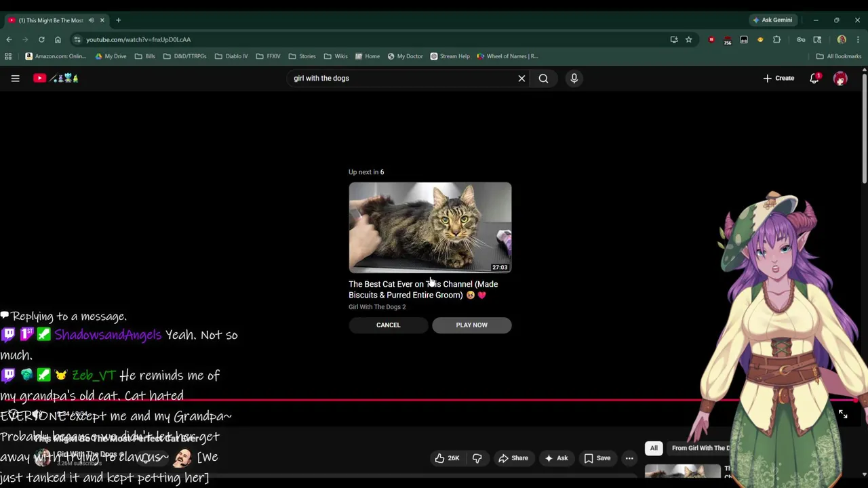Ask AI about this video
The width and height of the screenshot is (868, 488).
[x=555, y=458]
